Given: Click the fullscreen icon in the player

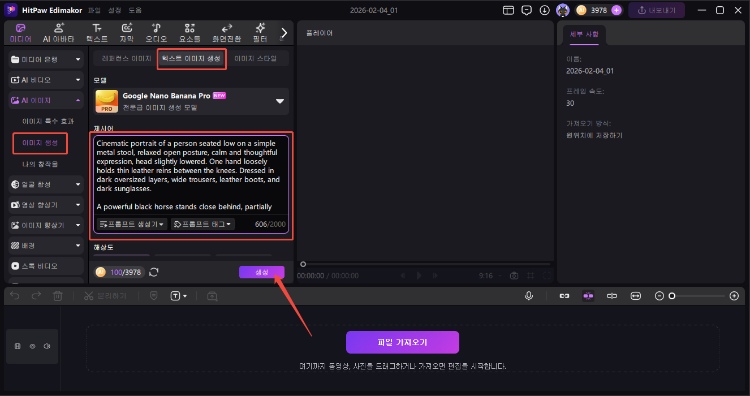Looking at the screenshot, I should [x=547, y=275].
